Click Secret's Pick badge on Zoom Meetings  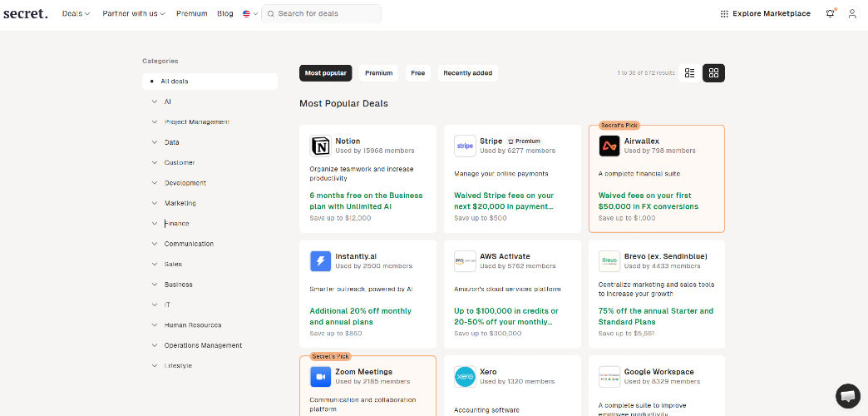331,356
